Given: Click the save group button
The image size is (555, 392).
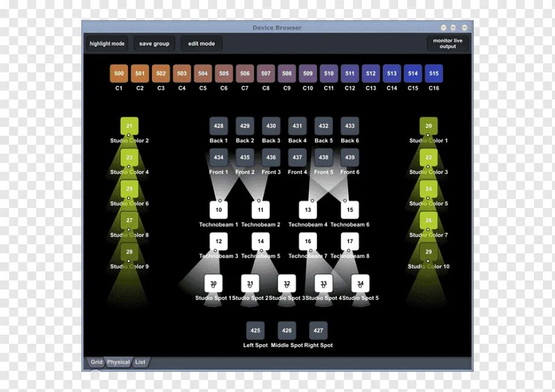Looking at the screenshot, I should 154,43.
